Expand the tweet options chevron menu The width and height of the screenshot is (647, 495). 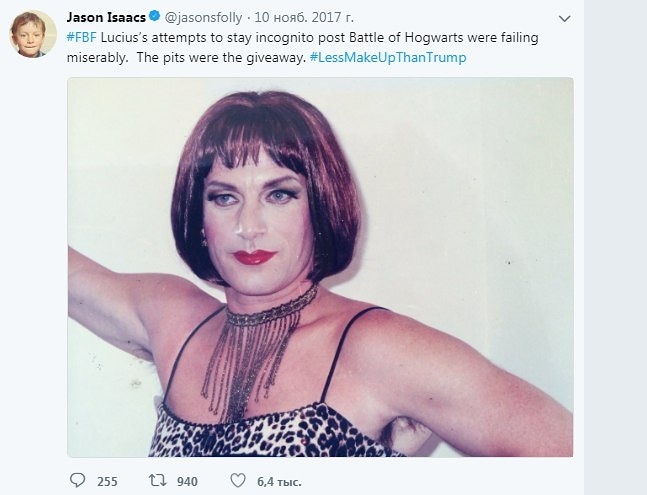coord(564,19)
